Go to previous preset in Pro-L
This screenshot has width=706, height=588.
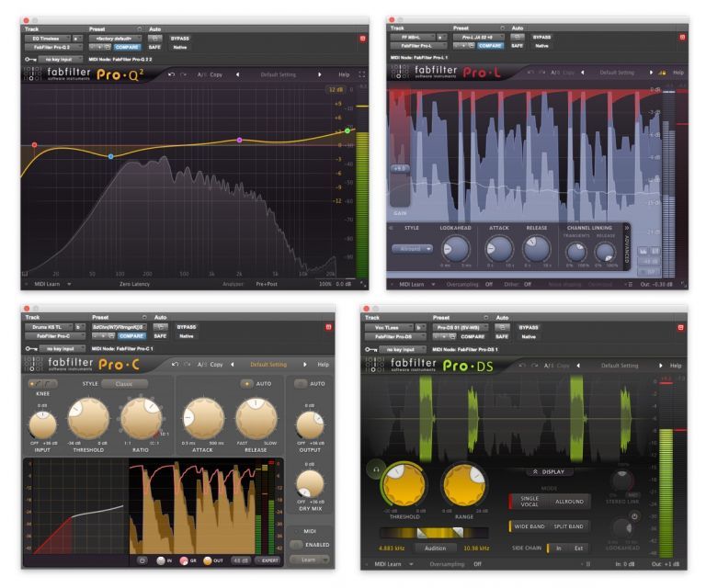[x=583, y=73]
